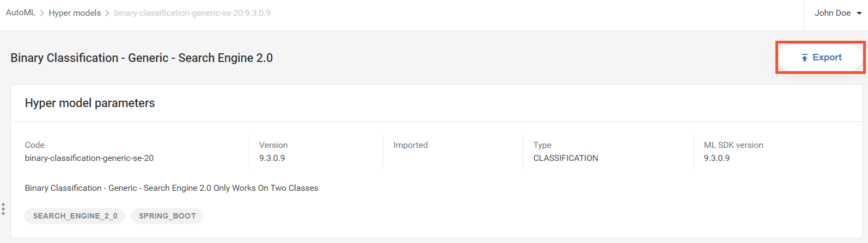Click the ML SDK version value
Image resolution: width=868 pixels, height=243 pixels.
717,158
